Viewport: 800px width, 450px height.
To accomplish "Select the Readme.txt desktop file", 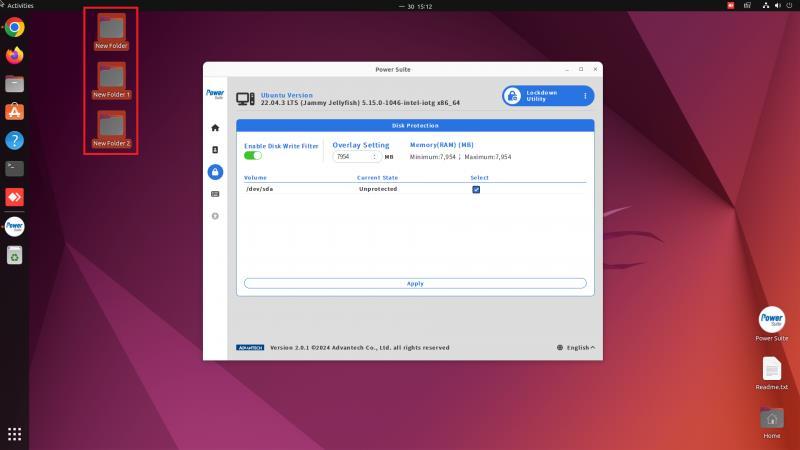I will (x=771, y=373).
